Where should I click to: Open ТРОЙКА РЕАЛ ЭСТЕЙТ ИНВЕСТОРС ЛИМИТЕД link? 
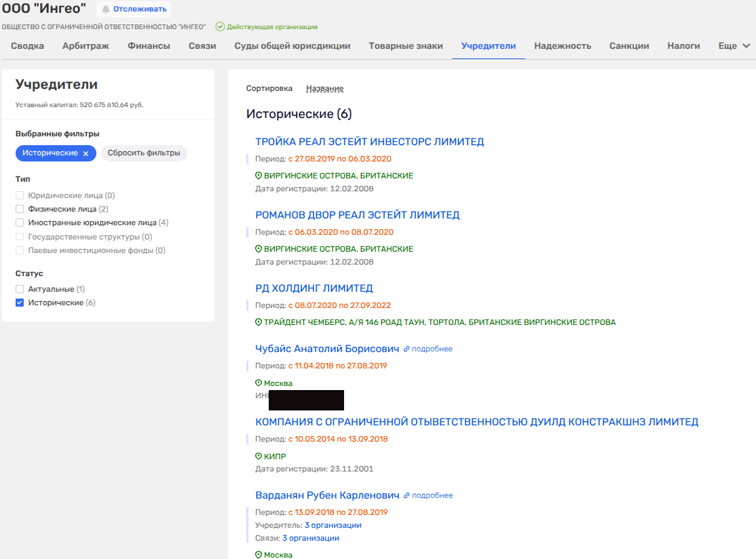(369, 142)
